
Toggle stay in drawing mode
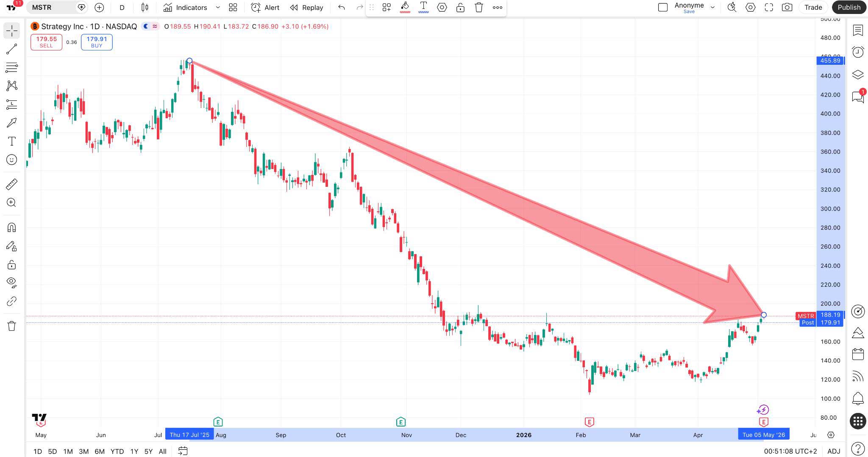tap(12, 246)
